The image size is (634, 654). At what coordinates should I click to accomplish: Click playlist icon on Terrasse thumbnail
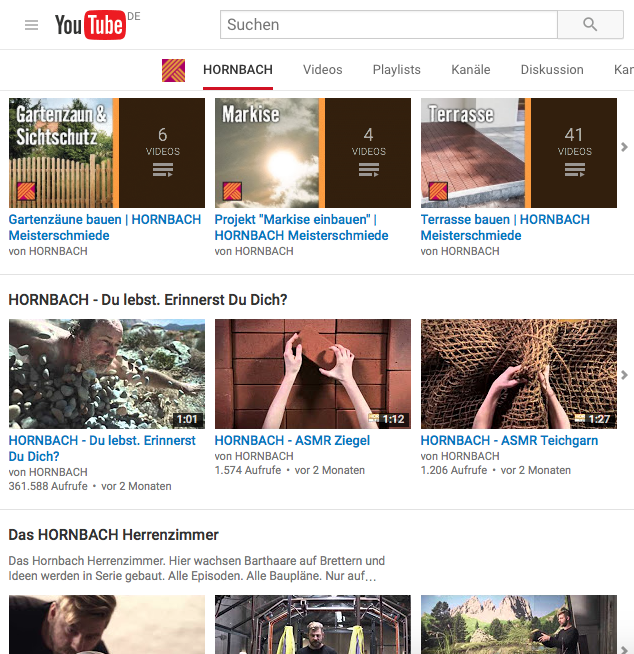pos(575,170)
